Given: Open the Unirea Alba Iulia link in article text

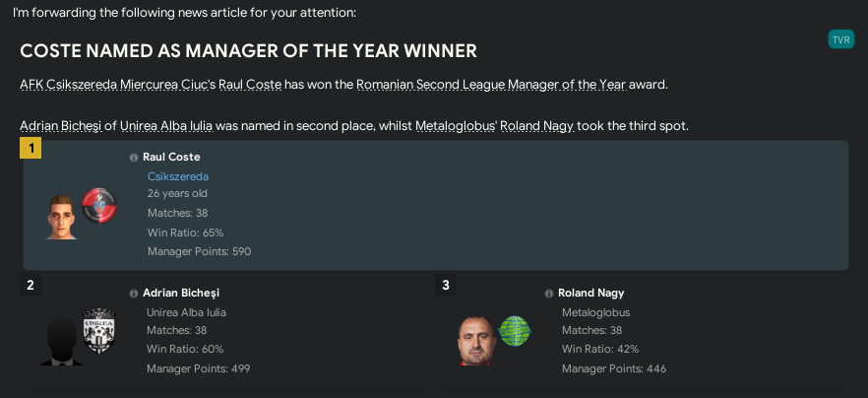Looking at the screenshot, I should coord(166,126).
